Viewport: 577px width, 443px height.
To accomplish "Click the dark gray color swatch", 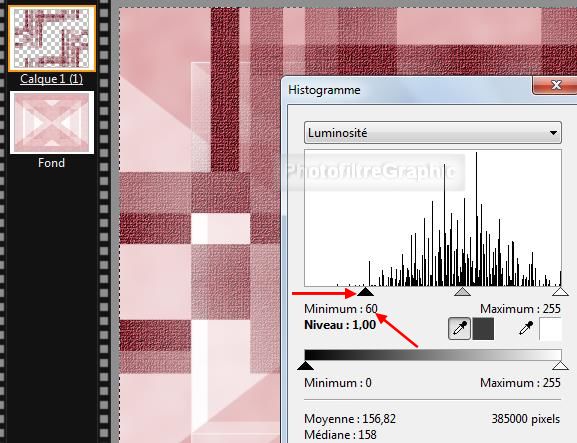I will point(483,329).
